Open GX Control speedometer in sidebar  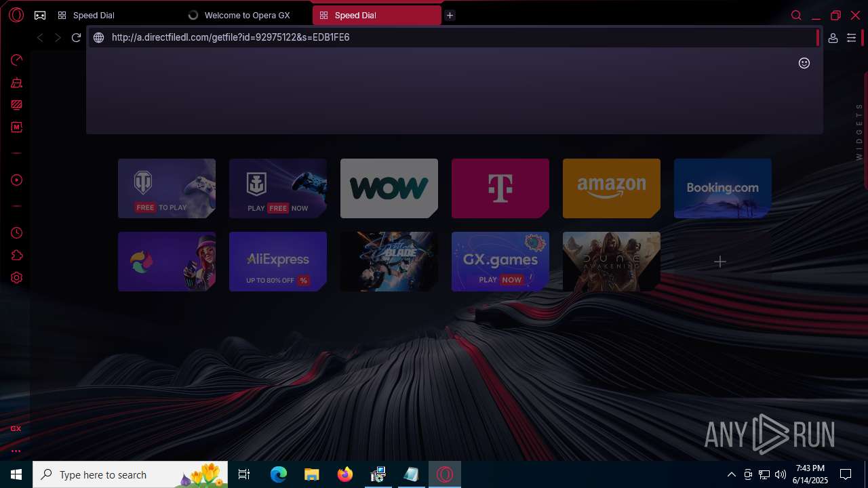17,60
